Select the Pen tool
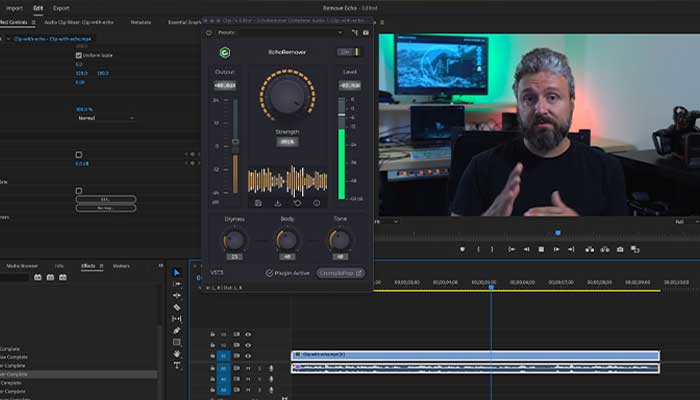The width and height of the screenshot is (700, 400). tap(177, 330)
